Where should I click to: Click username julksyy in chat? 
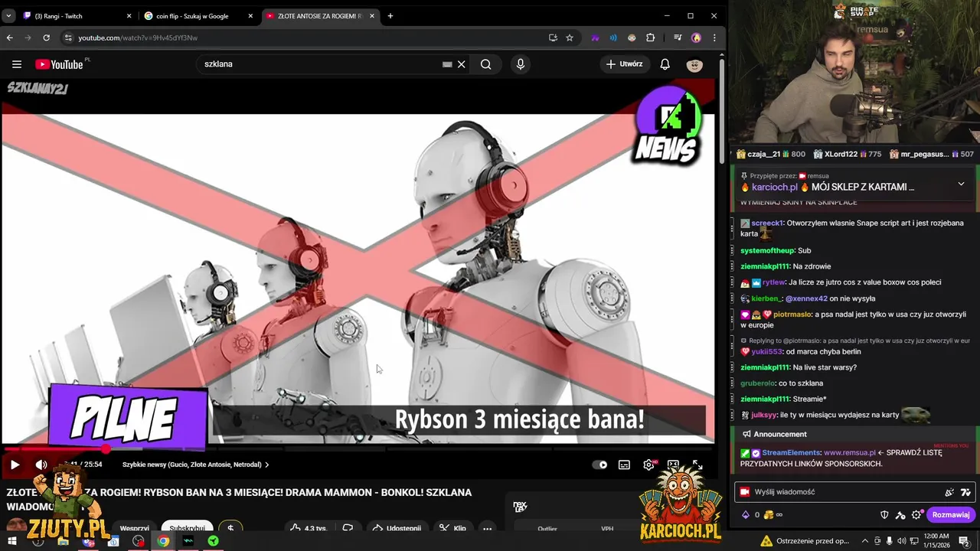(x=764, y=415)
